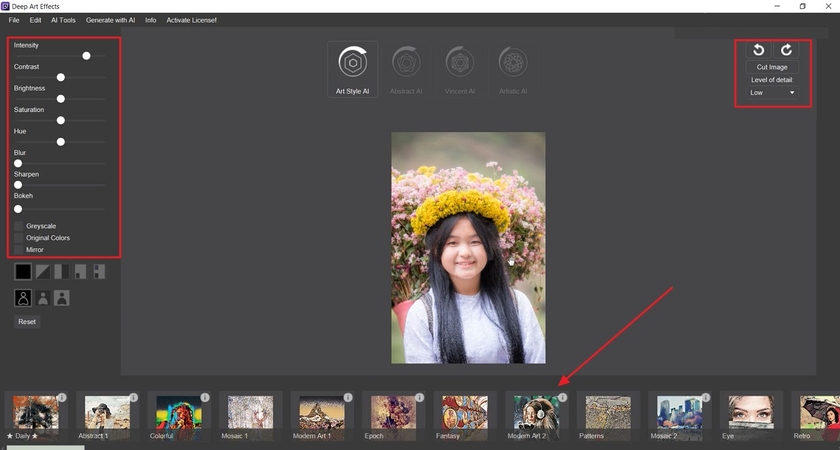Viewport: 840px width, 450px height.
Task: Click the Intensity slider handle
Action: [86, 56]
